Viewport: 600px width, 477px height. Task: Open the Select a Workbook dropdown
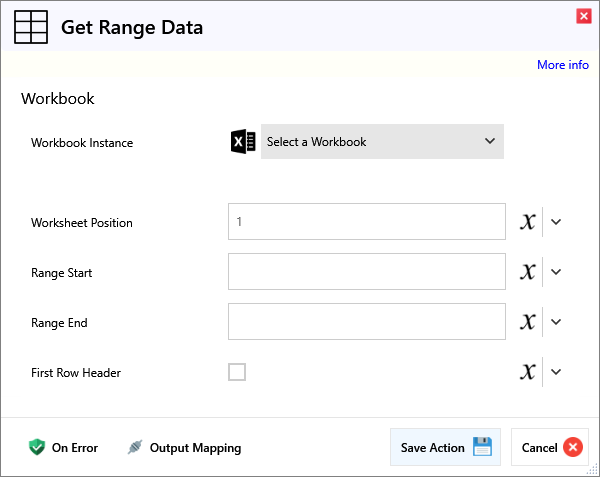[x=382, y=142]
